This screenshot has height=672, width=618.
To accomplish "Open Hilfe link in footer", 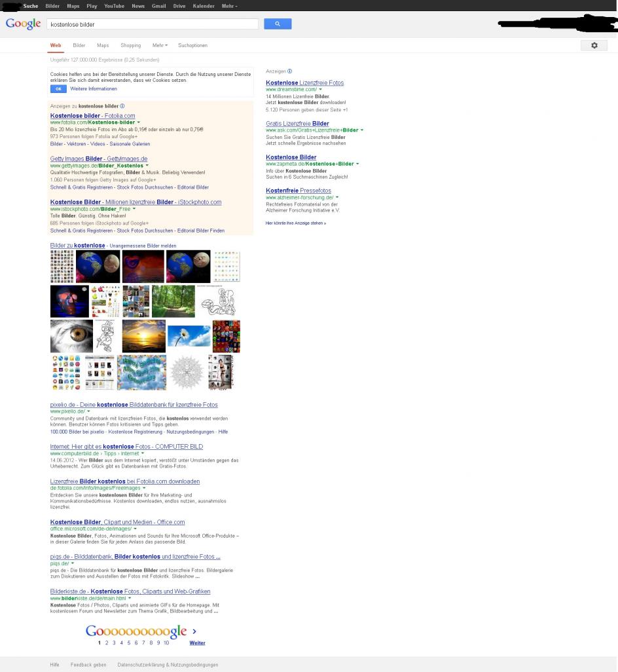I will (54, 665).
